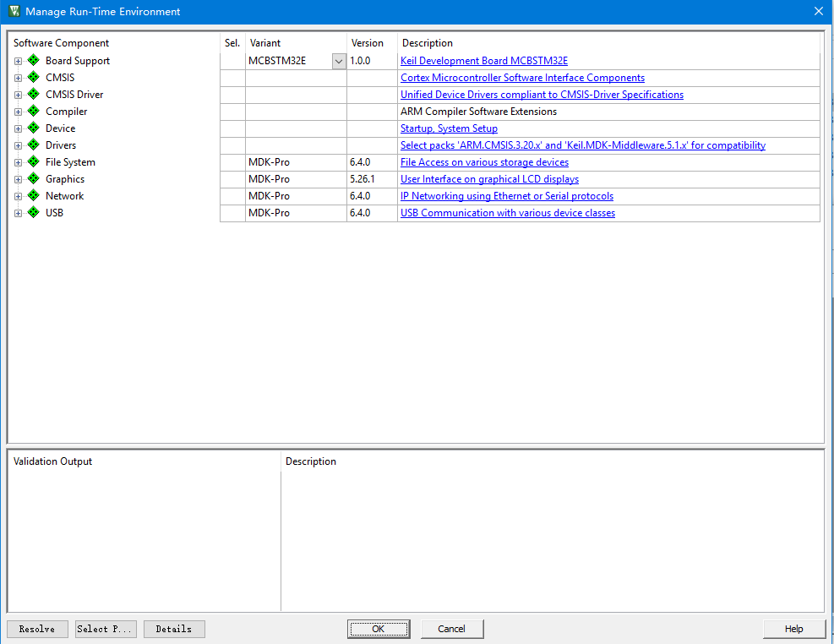Click the Compiler green diamond icon
The height and width of the screenshot is (644, 834).
tap(34, 112)
